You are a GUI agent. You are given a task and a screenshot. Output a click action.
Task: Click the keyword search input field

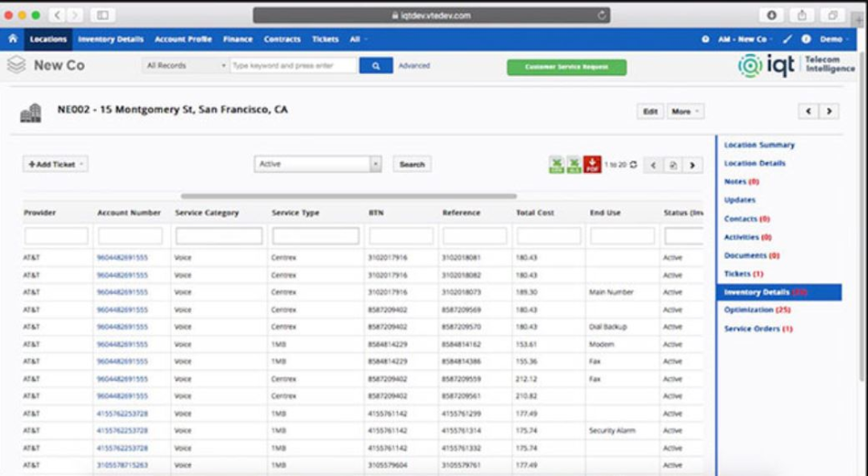pos(294,65)
